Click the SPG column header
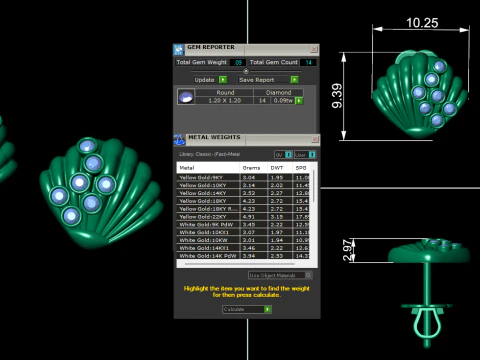This screenshot has width=480, height=360. [x=301, y=168]
